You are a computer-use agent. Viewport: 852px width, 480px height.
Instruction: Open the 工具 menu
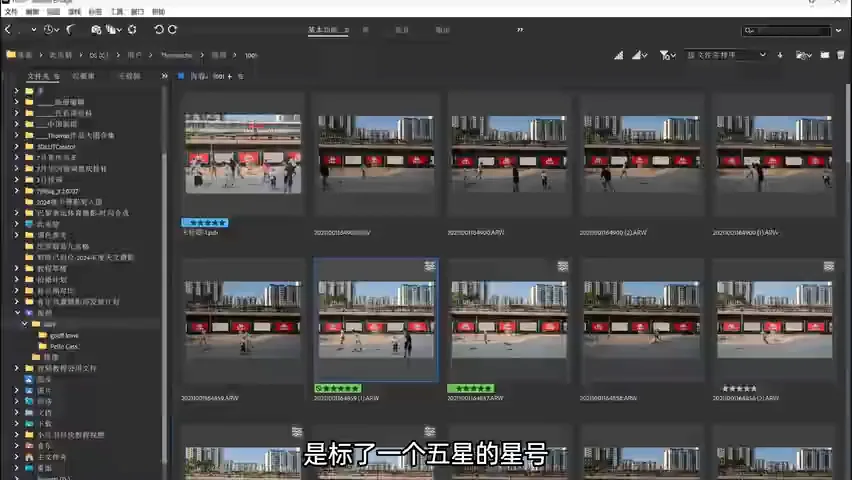coord(117,11)
